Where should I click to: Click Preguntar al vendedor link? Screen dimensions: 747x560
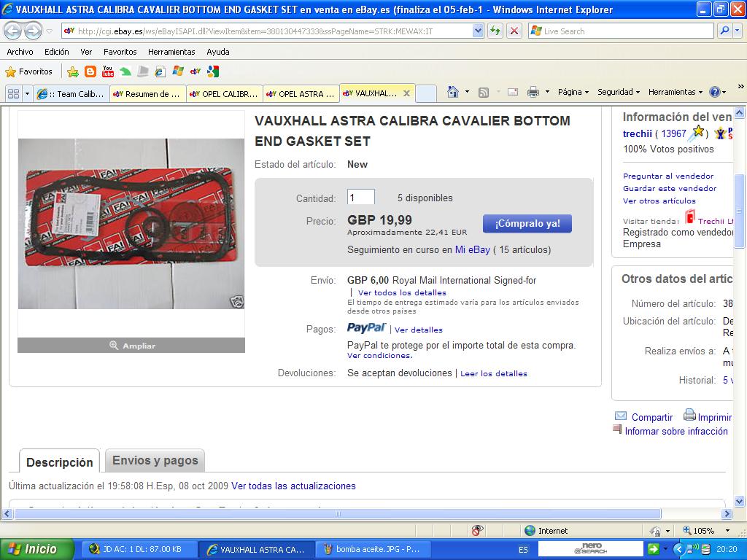click(668, 176)
